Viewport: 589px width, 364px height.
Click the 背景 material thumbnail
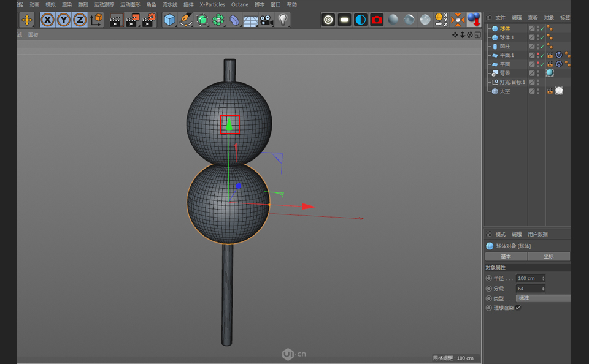[x=549, y=72]
